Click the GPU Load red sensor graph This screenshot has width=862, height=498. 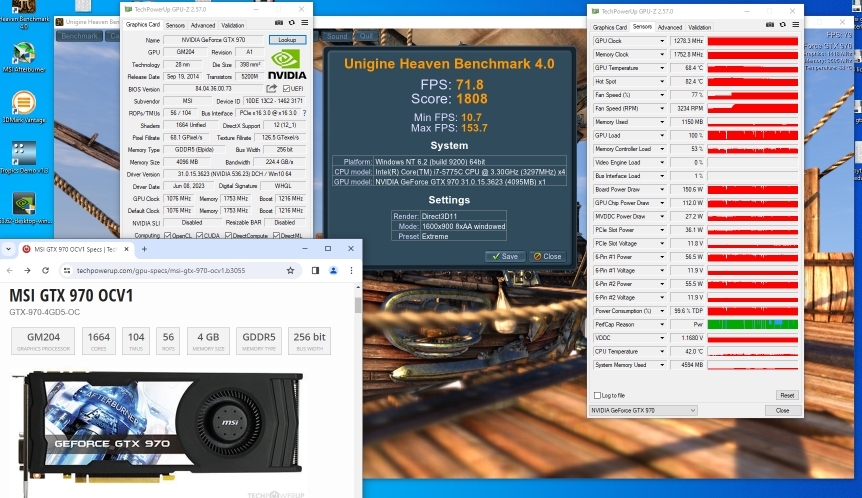(753, 135)
